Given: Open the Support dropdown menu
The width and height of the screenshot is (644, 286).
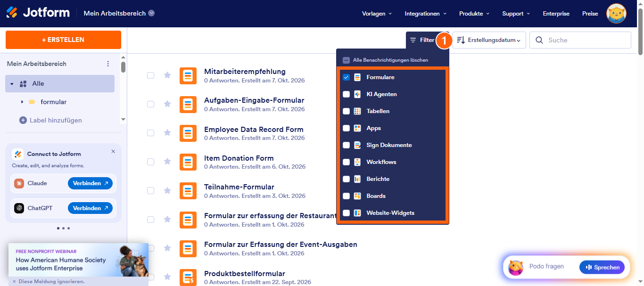Looking at the screenshot, I should click(x=516, y=14).
